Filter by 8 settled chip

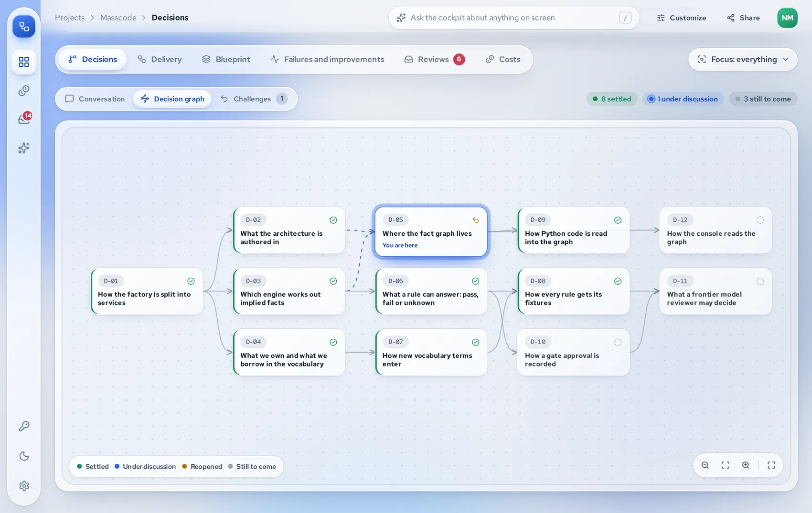tap(612, 99)
